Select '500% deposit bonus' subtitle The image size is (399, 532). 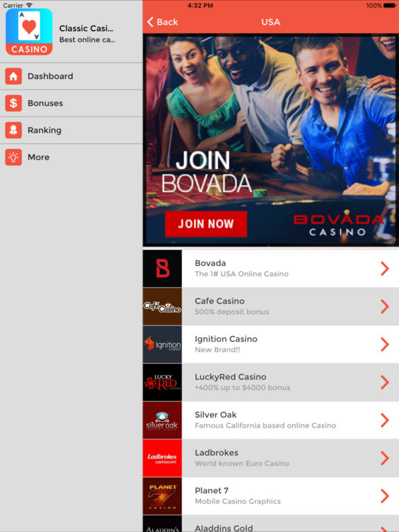(x=232, y=312)
